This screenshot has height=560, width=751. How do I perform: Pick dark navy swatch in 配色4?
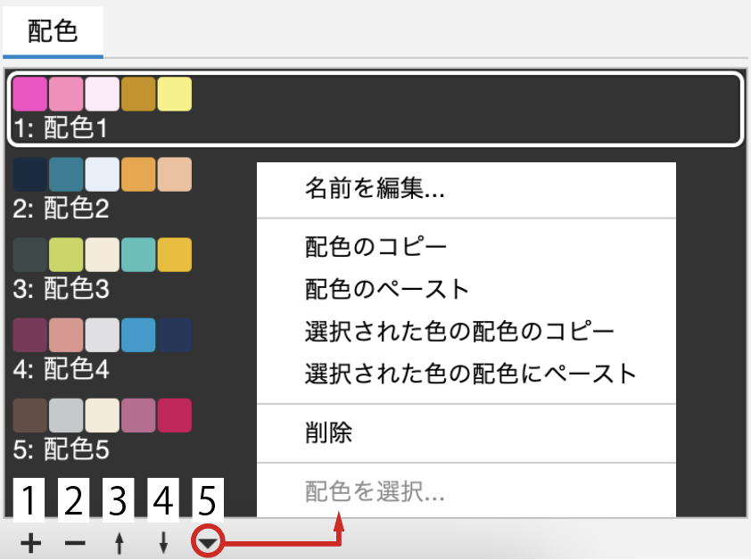174,335
